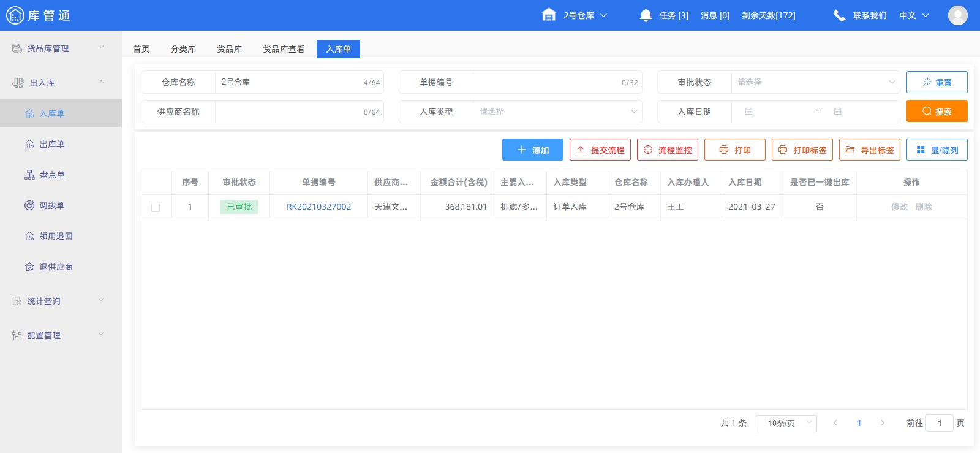980x453 pixels.
Task: Click the 领用退回 sidebar icon
Action: tap(29, 236)
